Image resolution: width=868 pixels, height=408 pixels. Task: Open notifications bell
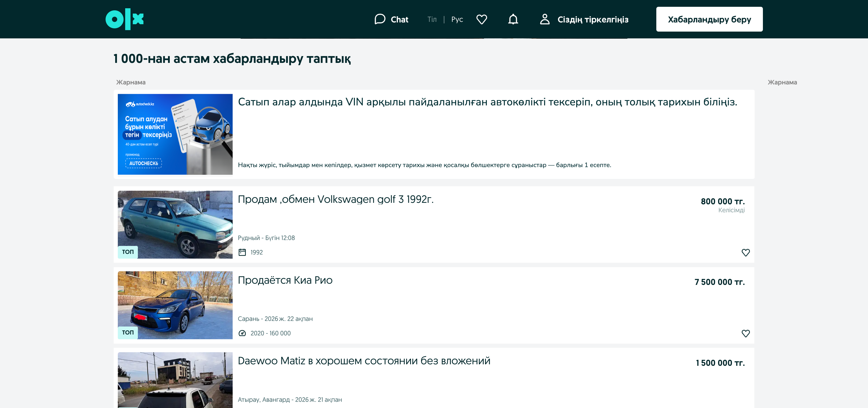coord(513,19)
